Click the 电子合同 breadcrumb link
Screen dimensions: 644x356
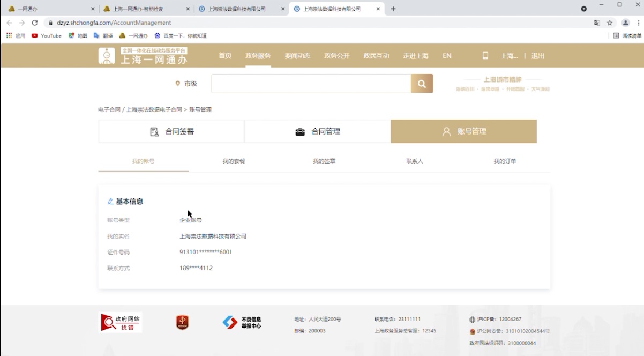(109, 109)
